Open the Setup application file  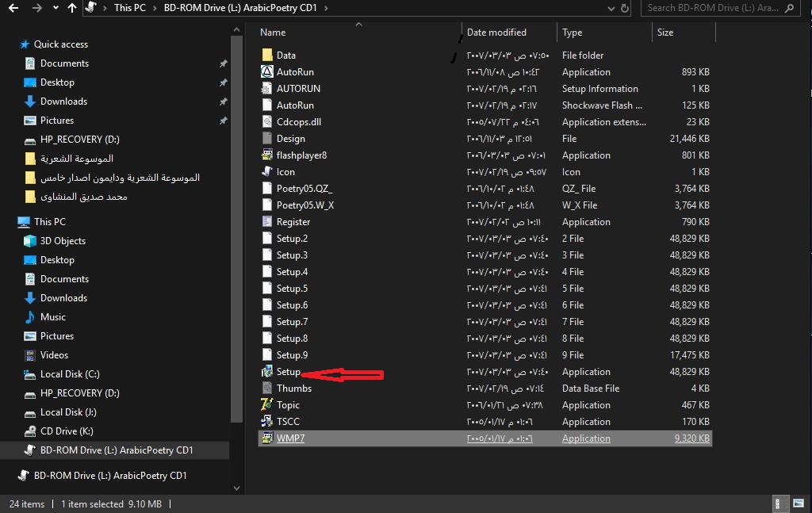(x=288, y=372)
